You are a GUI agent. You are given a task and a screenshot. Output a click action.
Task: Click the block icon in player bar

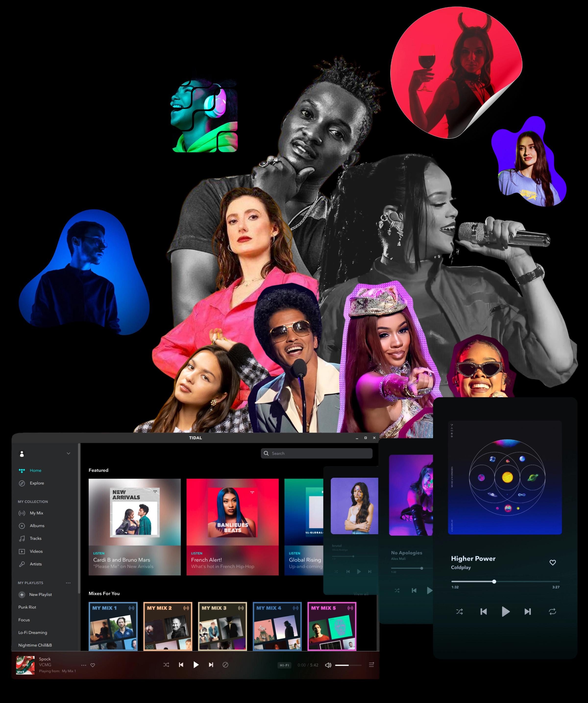pyautogui.click(x=225, y=665)
